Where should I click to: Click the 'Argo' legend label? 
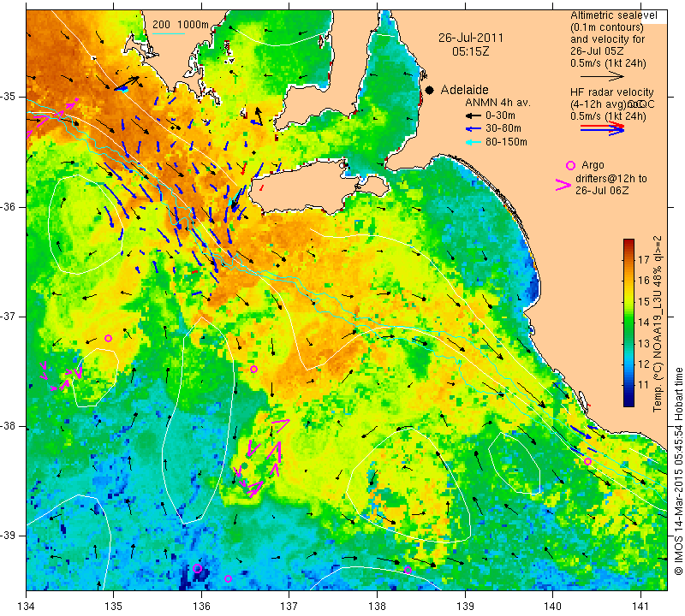[593, 165]
